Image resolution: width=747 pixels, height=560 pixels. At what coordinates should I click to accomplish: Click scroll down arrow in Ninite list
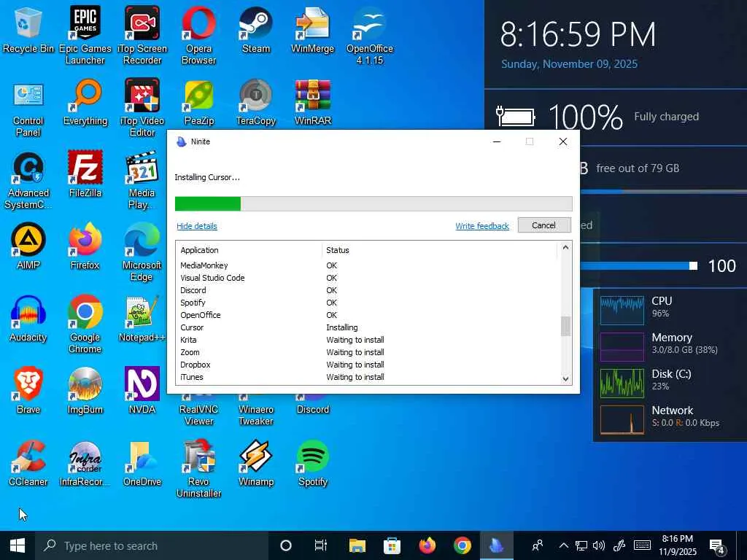click(565, 379)
